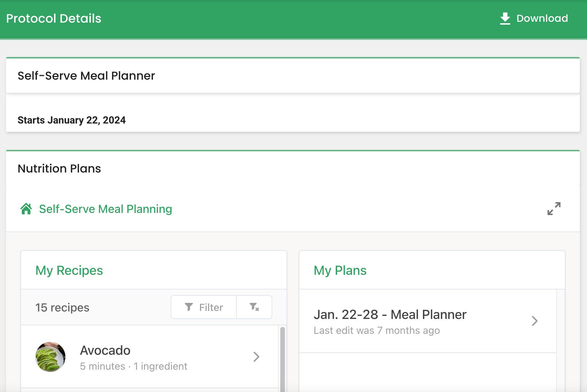Click the My Recipes panel heading

69,271
